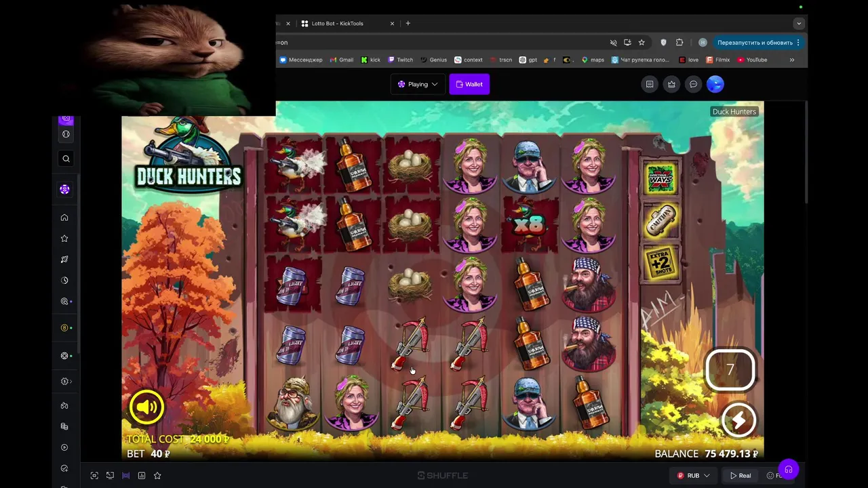This screenshot has width=868, height=488.
Task: Open the YouTube bookmark
Action: click(x=752, y=60)
